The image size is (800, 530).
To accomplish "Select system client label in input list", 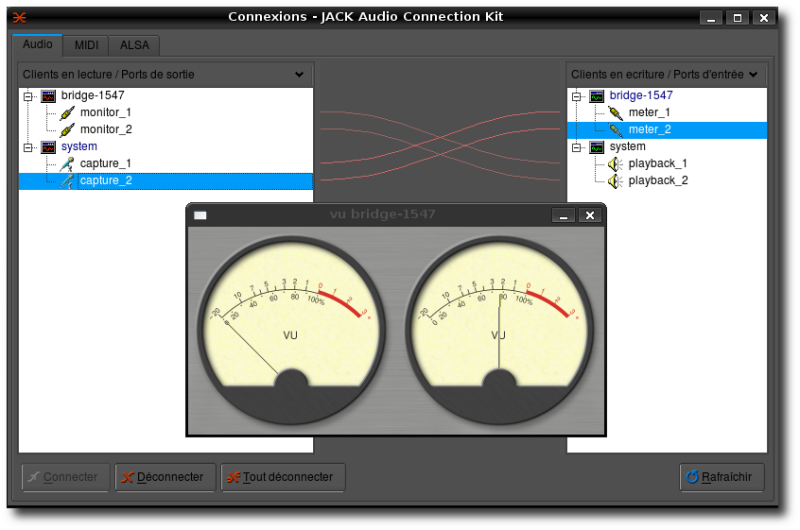I will pyautogui.click(x=627, y=146).
